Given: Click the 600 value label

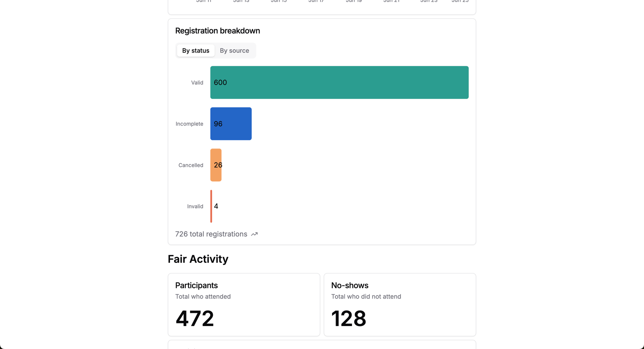Looking at the screenshot, I should pyautogui.click(x=220, y=82).
